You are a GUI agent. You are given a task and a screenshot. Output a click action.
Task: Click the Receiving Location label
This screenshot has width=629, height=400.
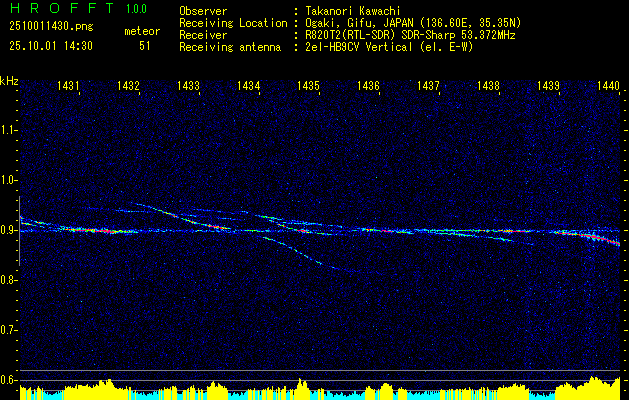coord(233,23)
